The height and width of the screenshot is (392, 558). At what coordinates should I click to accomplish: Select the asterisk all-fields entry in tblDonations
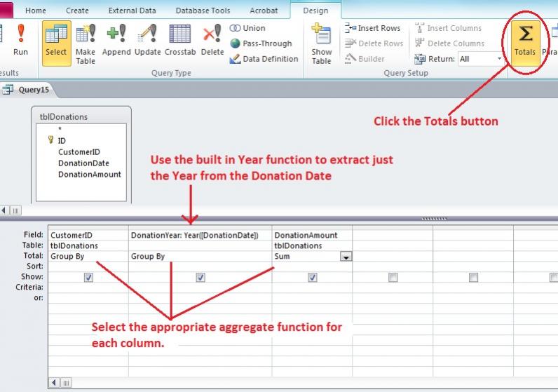(x=60, y=128)
